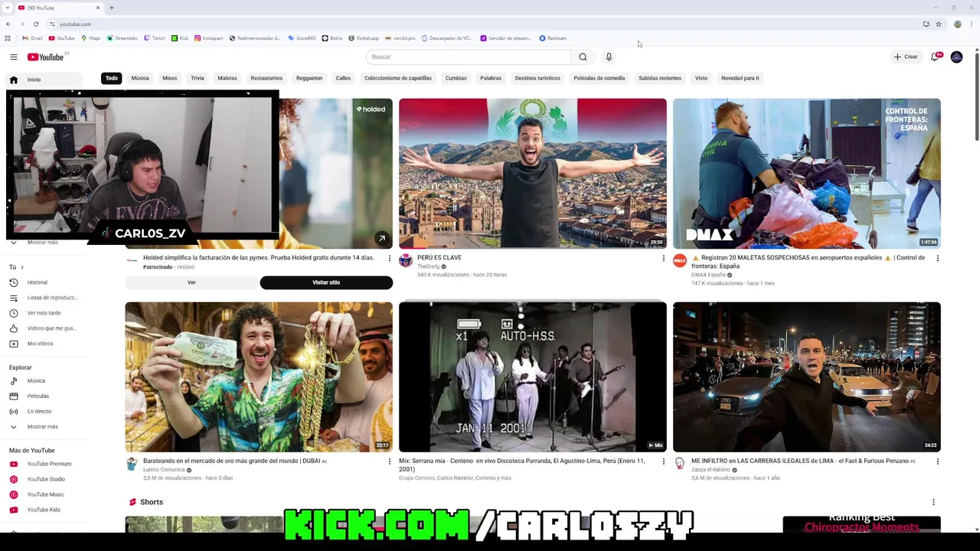Open Shorts section options menu

click(x=933, y=502)
